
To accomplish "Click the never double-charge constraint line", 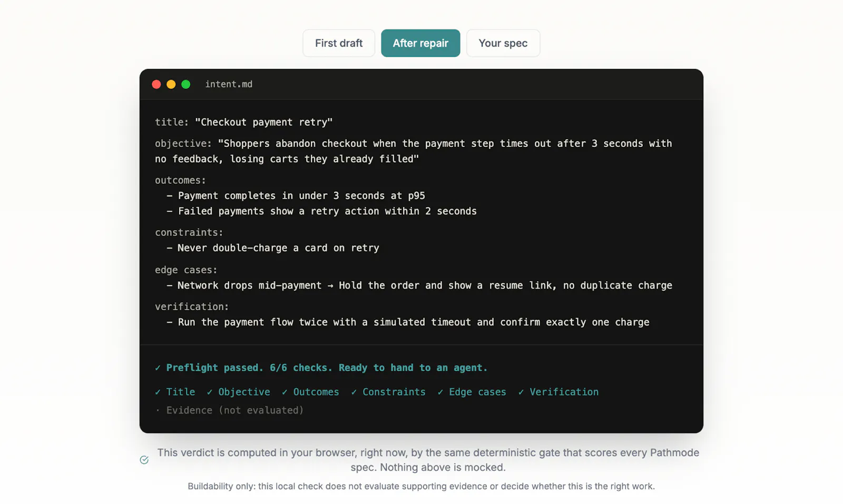I will coord(273,248).
